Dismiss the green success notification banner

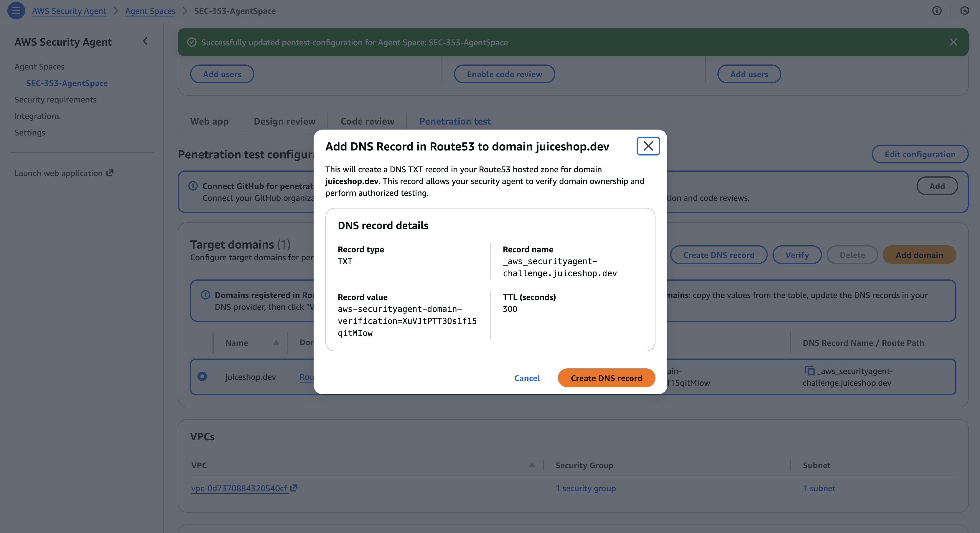pyautogui.click(x=953, y=42)
